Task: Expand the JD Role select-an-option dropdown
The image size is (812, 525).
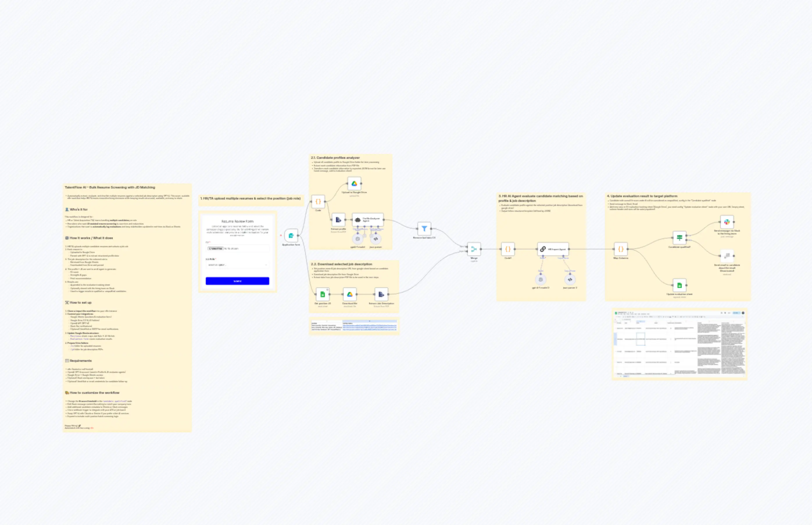Action: click(x=237, y=265)
